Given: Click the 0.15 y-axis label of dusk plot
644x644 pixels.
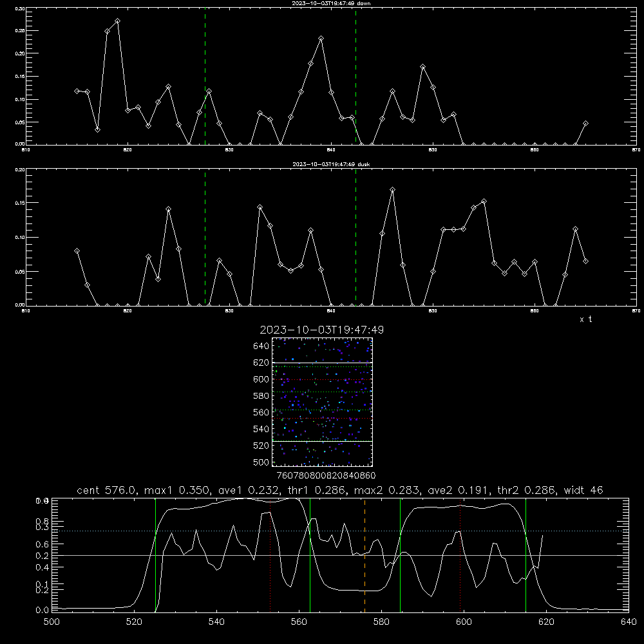Looking at the screenshot, I should [20, 203].
